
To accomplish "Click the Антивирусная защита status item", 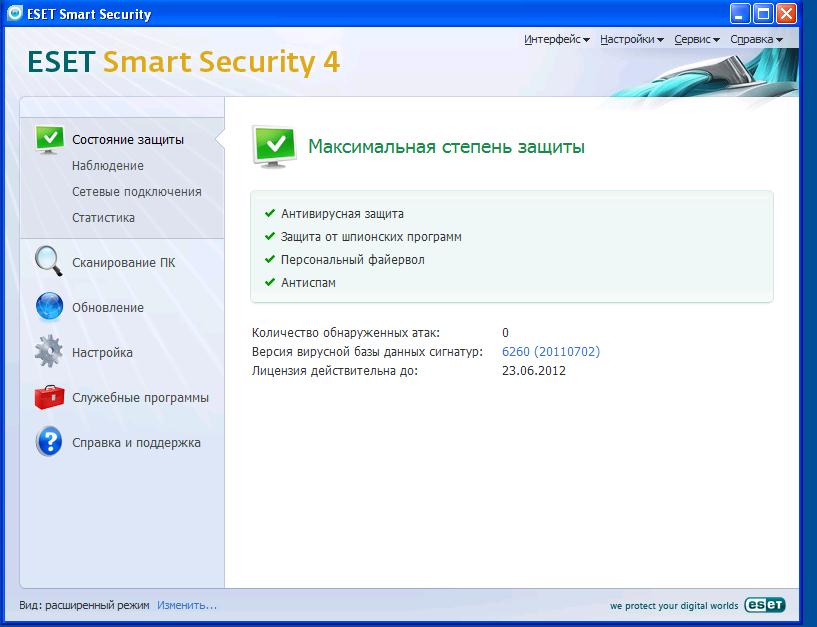I will point(342,214).
